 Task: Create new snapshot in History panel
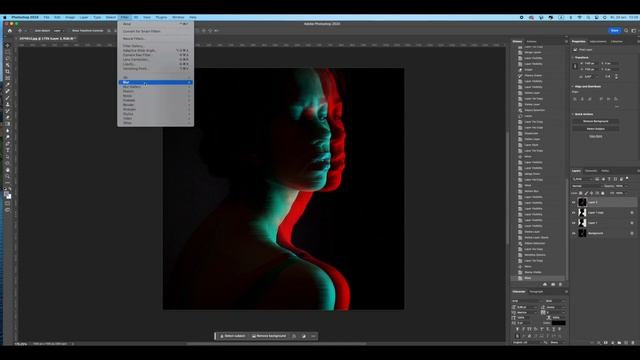pyautogui.click(x=553, y=284)
